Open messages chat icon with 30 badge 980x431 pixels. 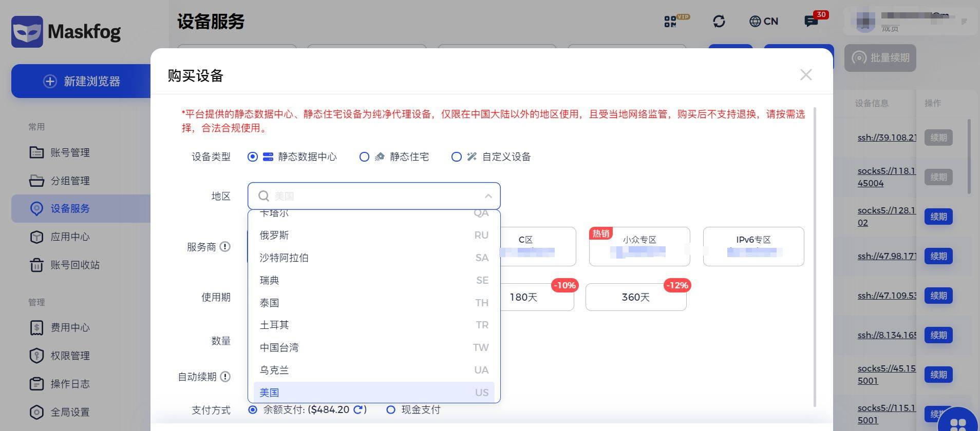click(811, 21)
